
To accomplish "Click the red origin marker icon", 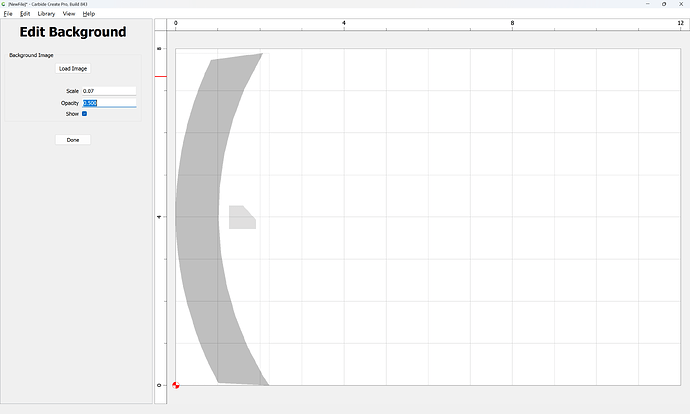I will click(x=176, y=385).
